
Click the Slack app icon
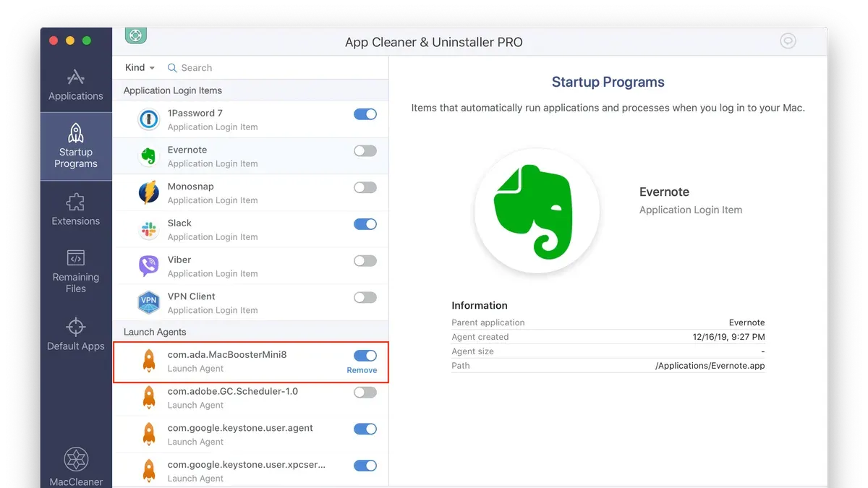pyautogui.click(x=149, y=229)
